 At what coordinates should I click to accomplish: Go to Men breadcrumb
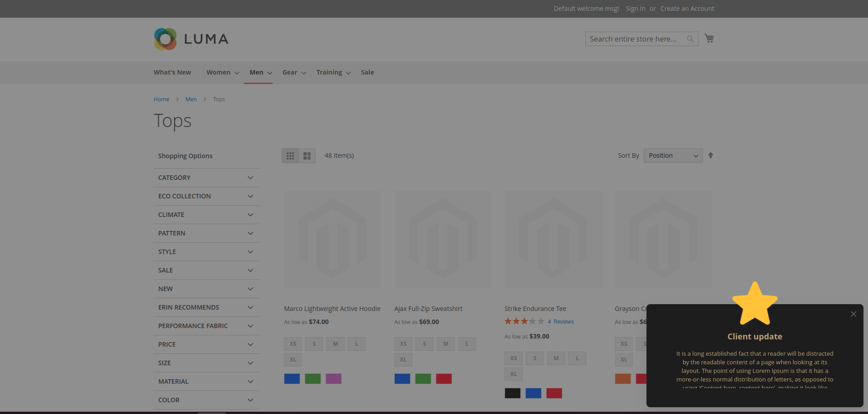coord(191,99)
